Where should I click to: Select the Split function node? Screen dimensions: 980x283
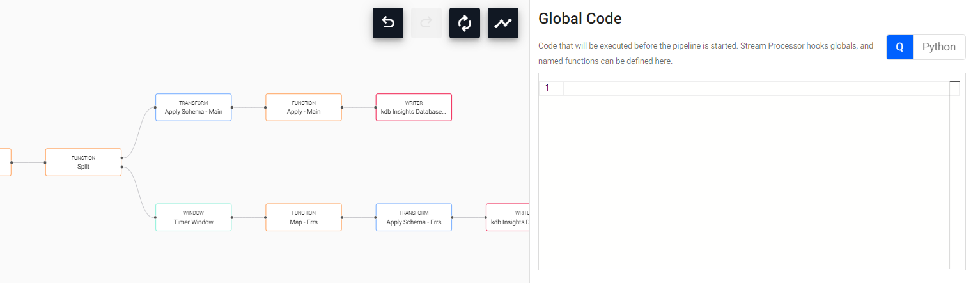pos(83,162)
